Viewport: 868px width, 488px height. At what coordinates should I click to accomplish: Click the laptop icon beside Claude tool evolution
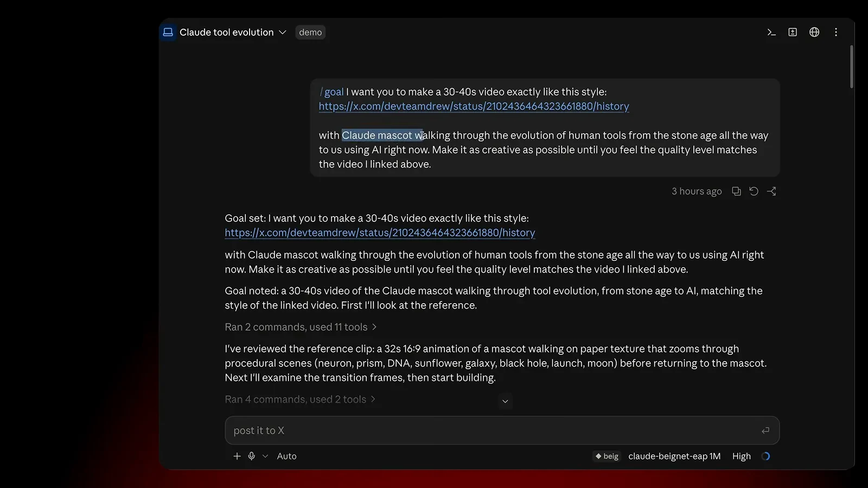(x=168, y=33)
